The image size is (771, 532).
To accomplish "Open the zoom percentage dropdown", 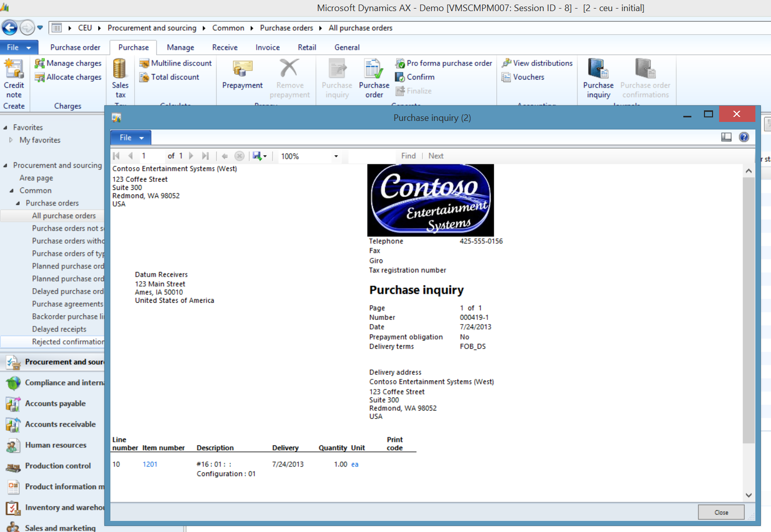I will click(336, 156).
